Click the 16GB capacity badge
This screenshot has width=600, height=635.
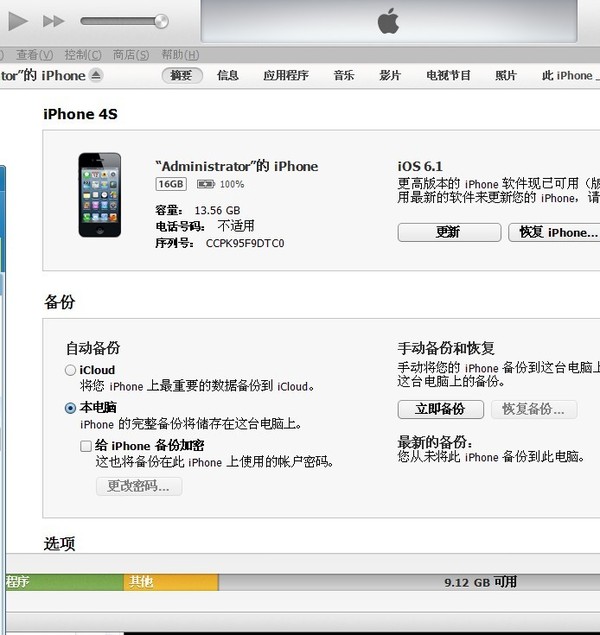click(171, 184)
